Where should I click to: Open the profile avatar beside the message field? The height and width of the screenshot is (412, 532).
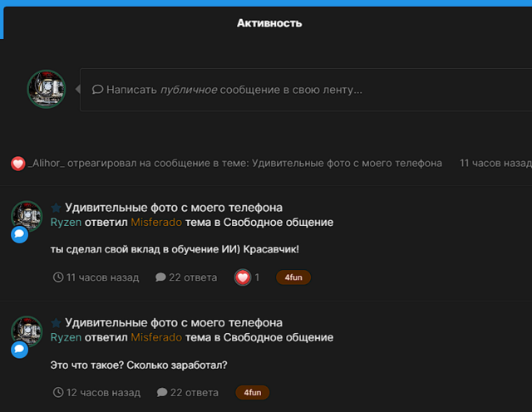pos(47,90)
